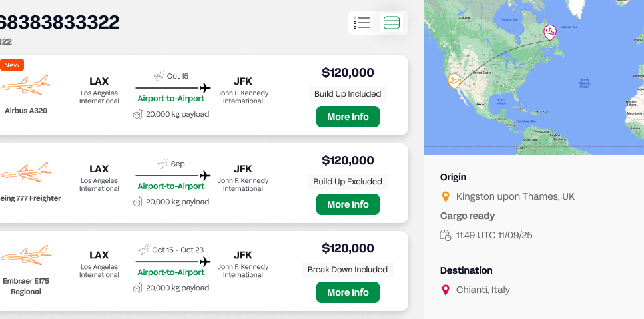Viewport: 644px width, 319px height.
Task: Click the orange departure marker on map
Action: tap(454, 81)
